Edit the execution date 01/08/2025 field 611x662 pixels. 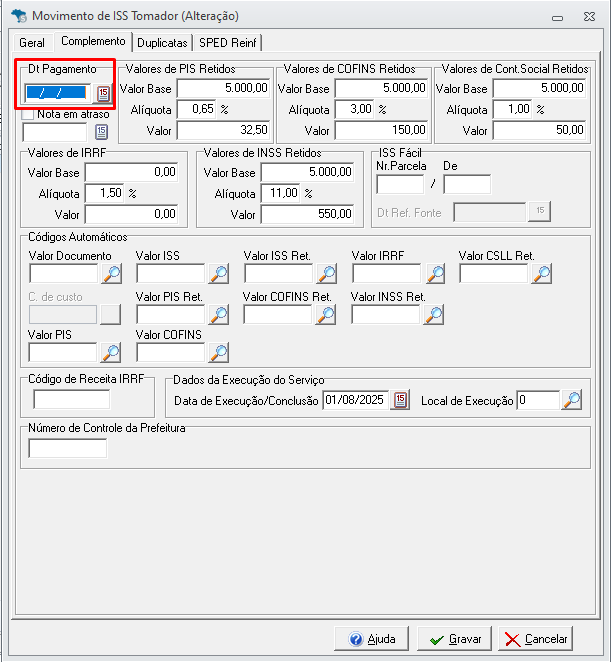tap(356, 400)
